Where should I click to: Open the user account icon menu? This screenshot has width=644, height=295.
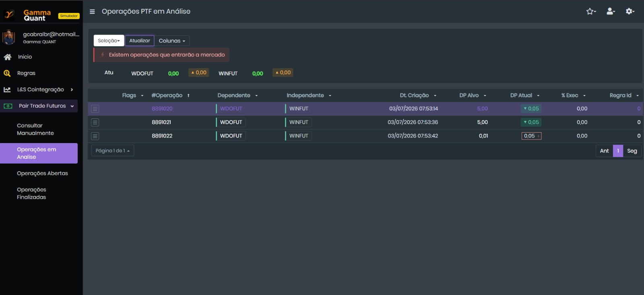pyautogui.click(x=611, y=11)
